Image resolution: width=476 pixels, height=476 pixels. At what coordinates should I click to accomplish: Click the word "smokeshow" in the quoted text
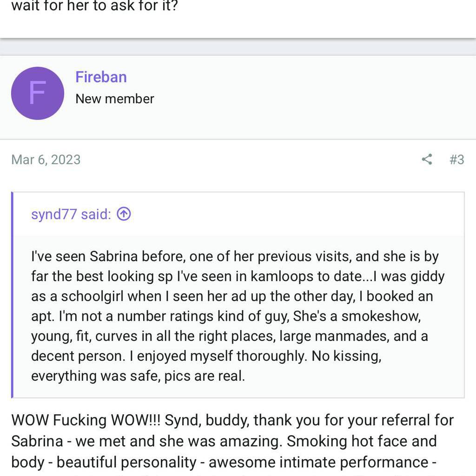(381, 316)
